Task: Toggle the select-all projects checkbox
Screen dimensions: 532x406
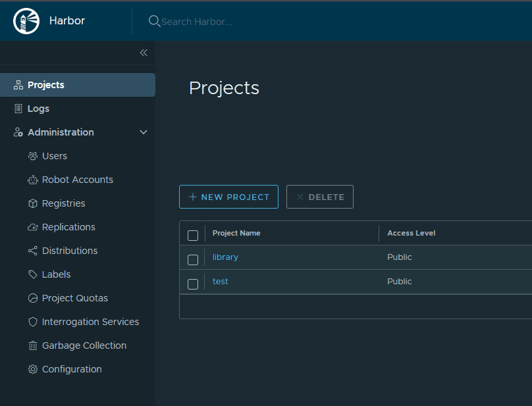Action: click(x=193, y=235)
